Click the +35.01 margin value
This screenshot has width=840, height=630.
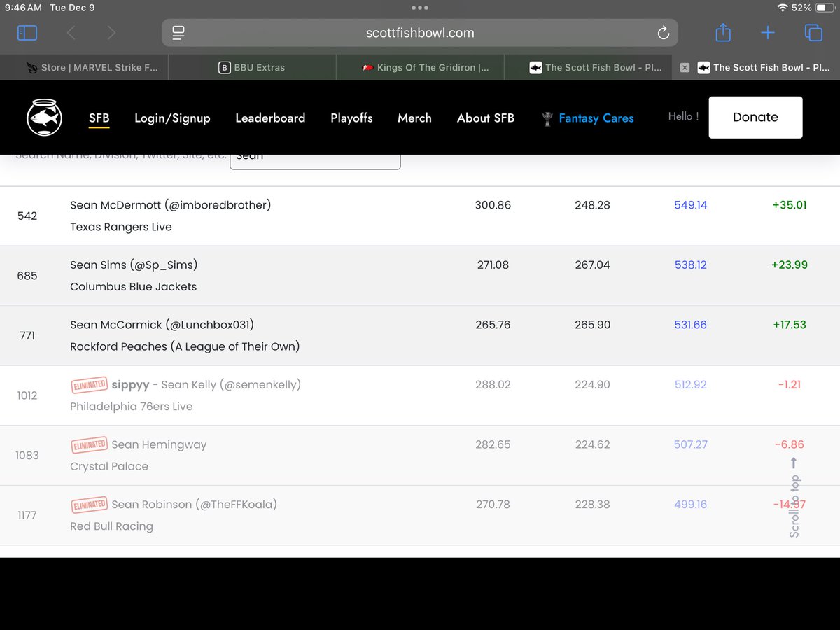[790, 205]
